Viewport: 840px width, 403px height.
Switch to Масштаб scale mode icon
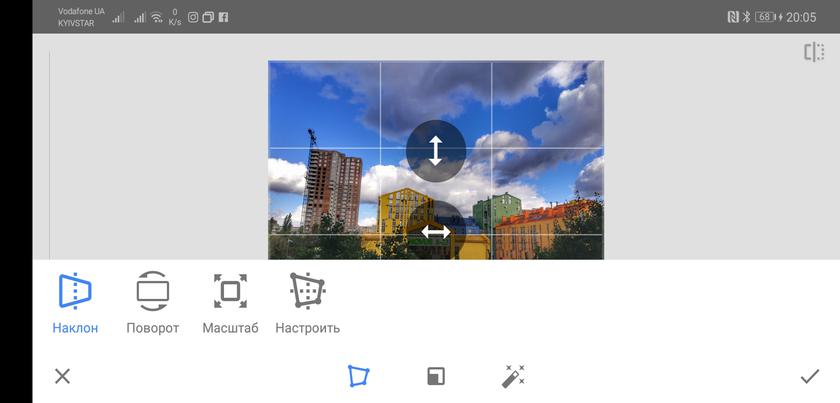[x=230, y=291]
